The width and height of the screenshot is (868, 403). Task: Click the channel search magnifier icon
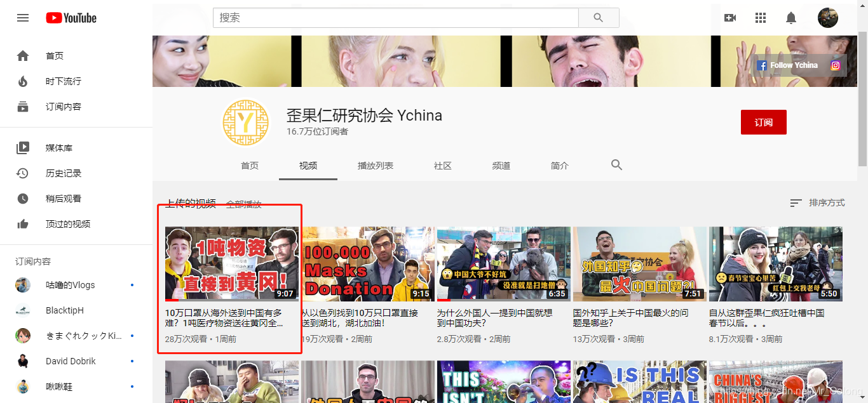(616, 165)
